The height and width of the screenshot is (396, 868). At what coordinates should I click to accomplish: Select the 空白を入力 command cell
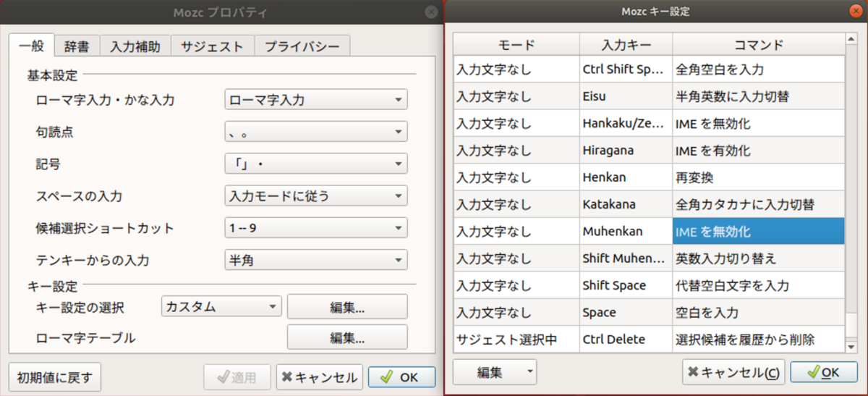click(758, 313)
